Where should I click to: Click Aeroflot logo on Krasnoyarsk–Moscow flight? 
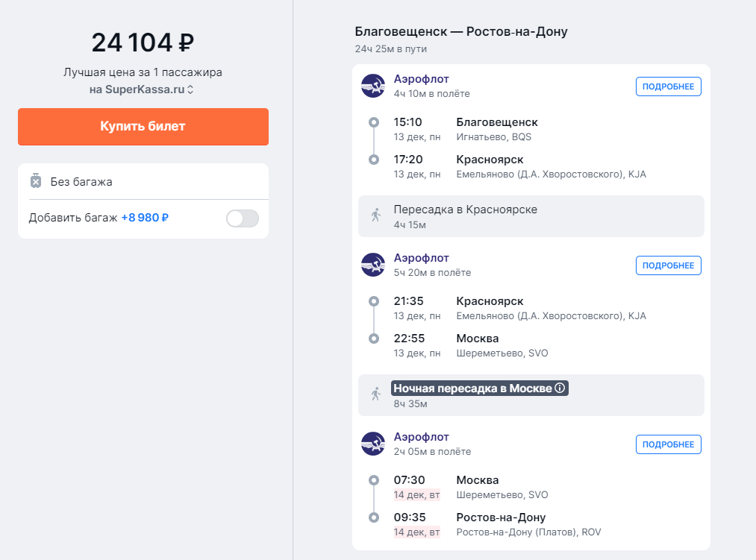point(373,265)
